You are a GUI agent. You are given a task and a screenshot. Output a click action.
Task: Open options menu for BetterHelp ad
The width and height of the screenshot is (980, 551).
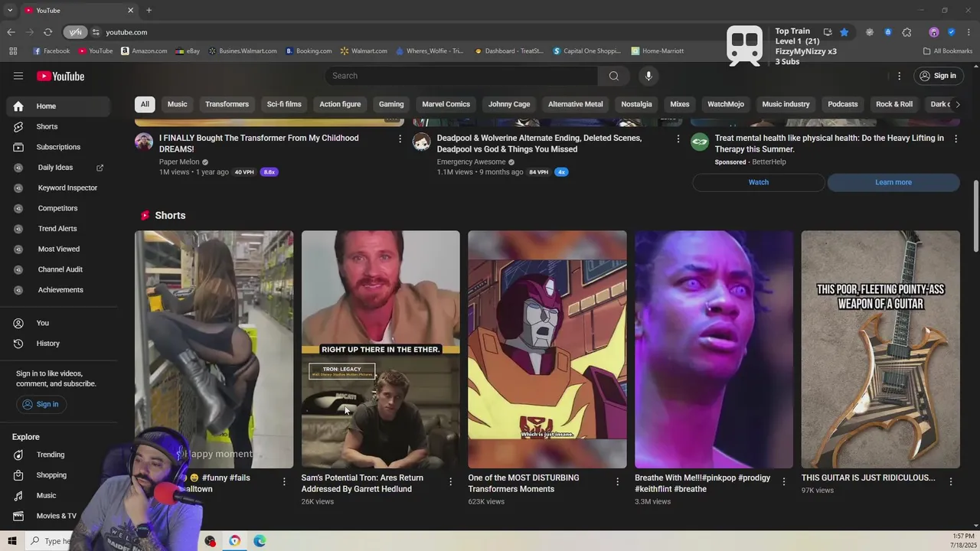click(x=955, y=139)
